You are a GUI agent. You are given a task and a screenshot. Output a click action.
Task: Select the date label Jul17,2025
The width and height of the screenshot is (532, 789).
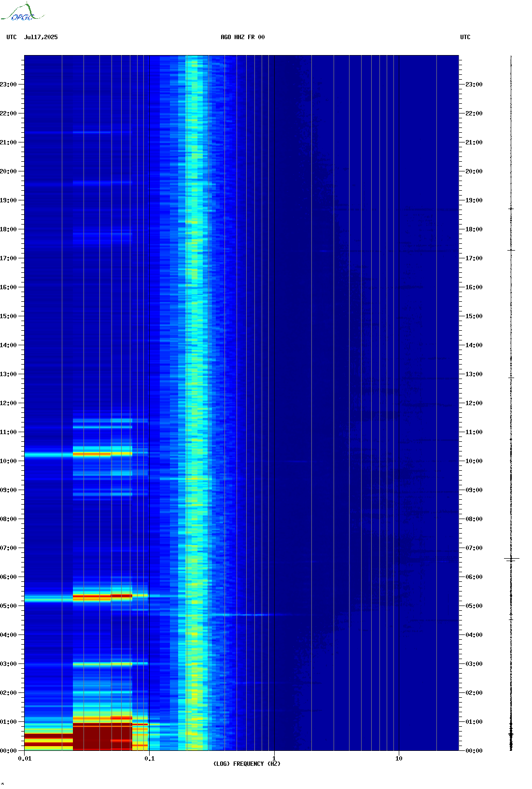click(41, 37)
